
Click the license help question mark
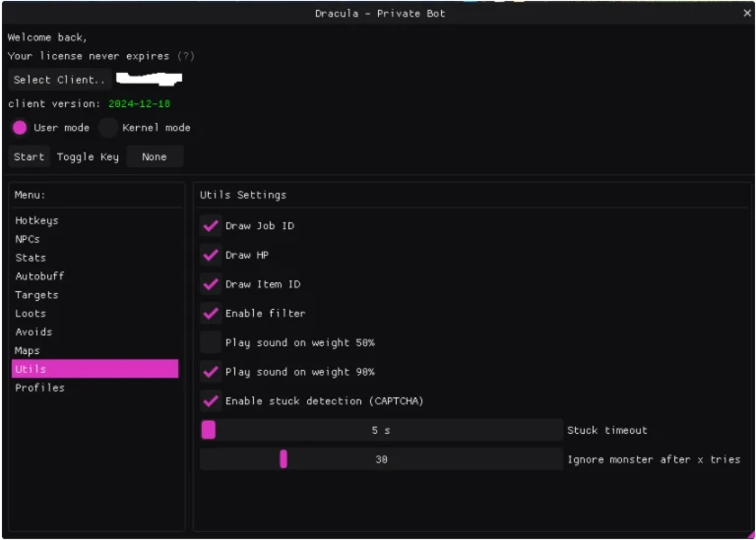pyautogui.click(x=185, y=56)
